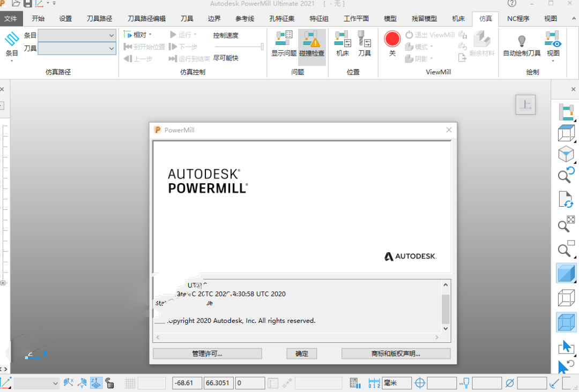Toggle the red ViewMill 关 button
579x392 pixels.
pyautogui.click(x=392, y=44)
